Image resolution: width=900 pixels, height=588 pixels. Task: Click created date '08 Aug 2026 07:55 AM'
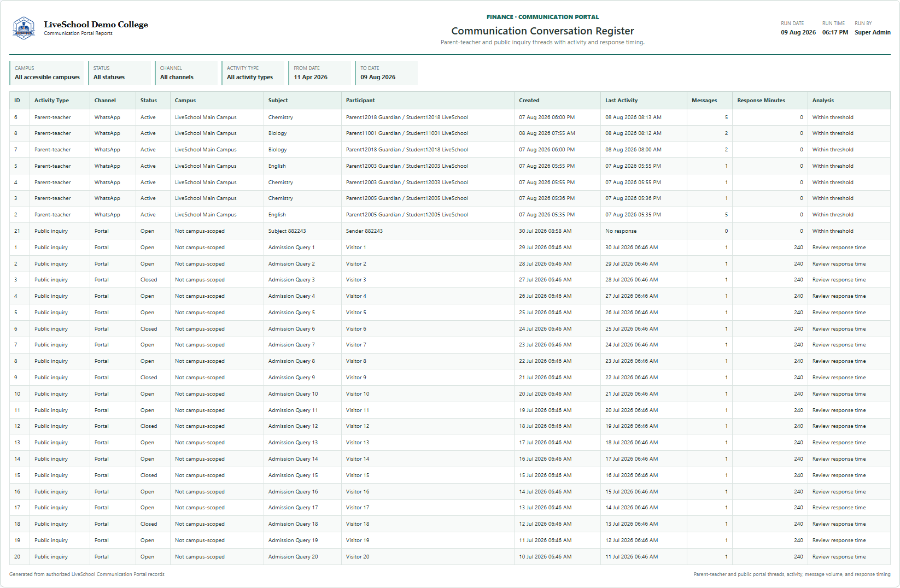pos(547,133)
